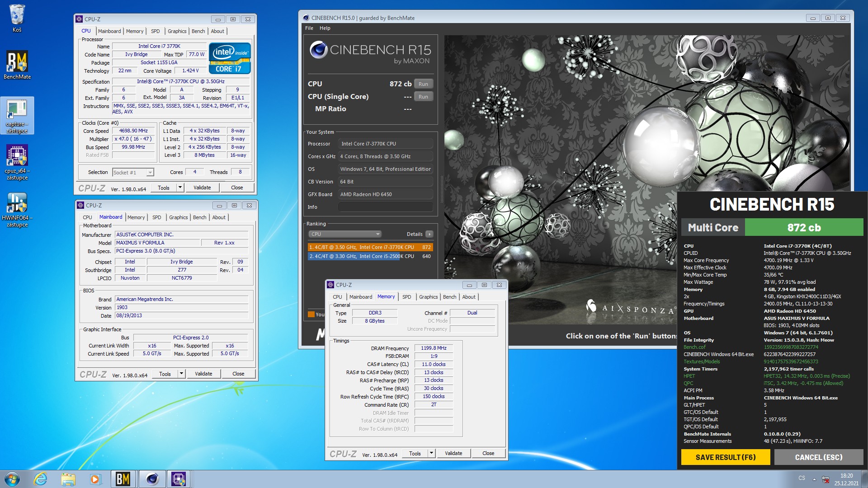This screenshot has width=868, height=488.
Task: Run the CPU (Single Core) benchmark
Action: (423, 97)
